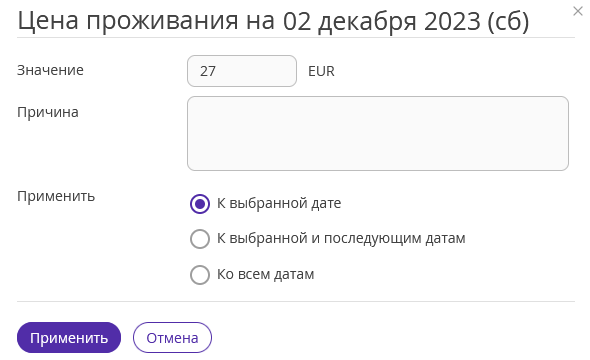Select the 'Ко всем датам' radio circle
Viewport: 590px width, 360px height.
tap(200, 275)
